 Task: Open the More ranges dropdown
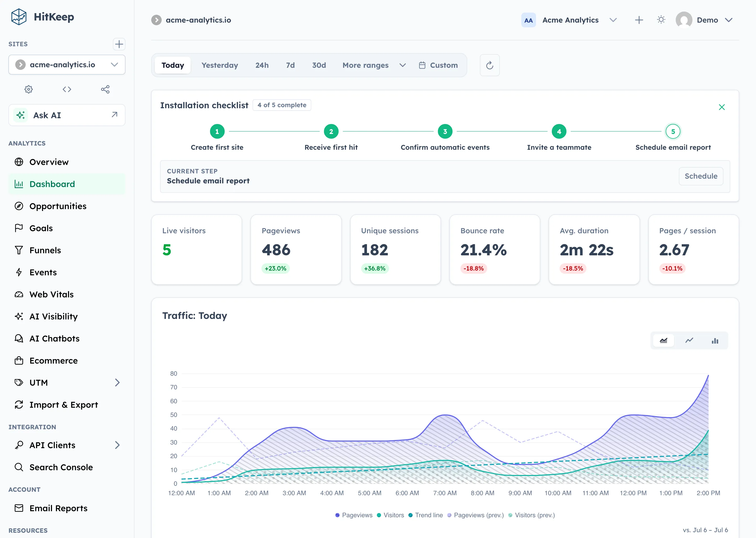point(374,65)
